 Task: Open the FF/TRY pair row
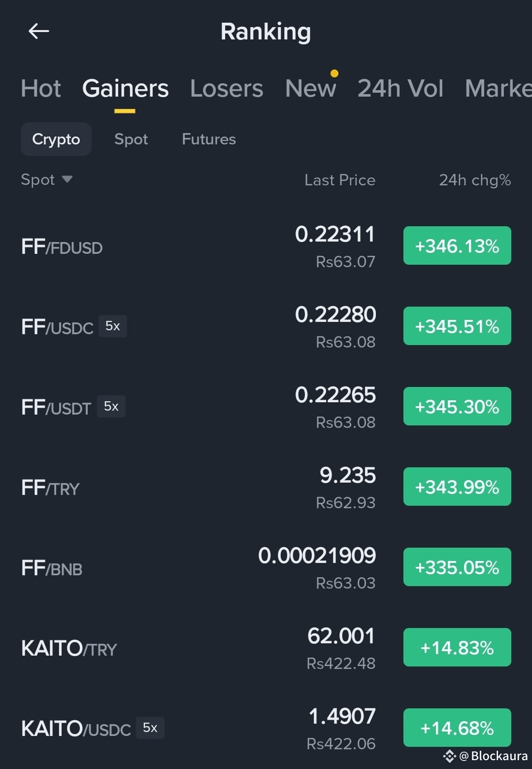click(x=266, y=487)
